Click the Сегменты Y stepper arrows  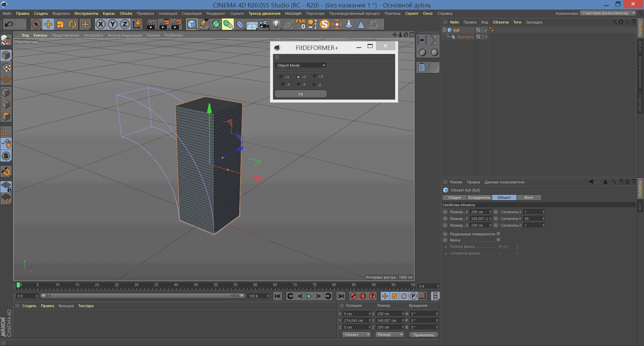click(x=543, y=219)
